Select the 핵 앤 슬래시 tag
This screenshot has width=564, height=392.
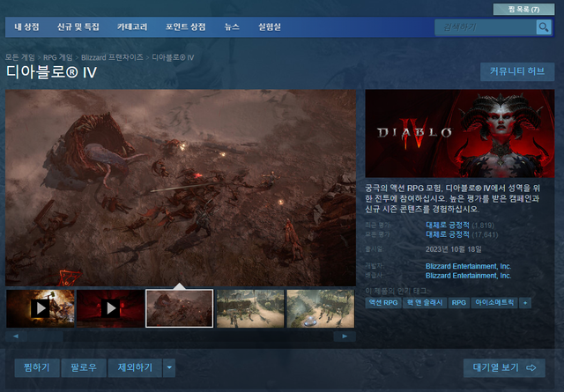[x=426, y=303]
